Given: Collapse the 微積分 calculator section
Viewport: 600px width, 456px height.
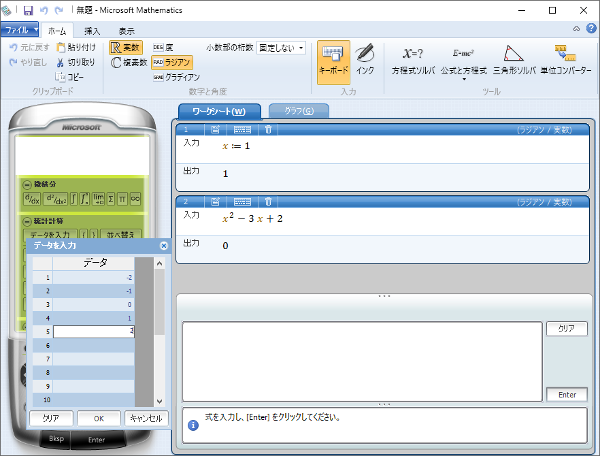Looking at the screenshot, I should pos(27,185).
